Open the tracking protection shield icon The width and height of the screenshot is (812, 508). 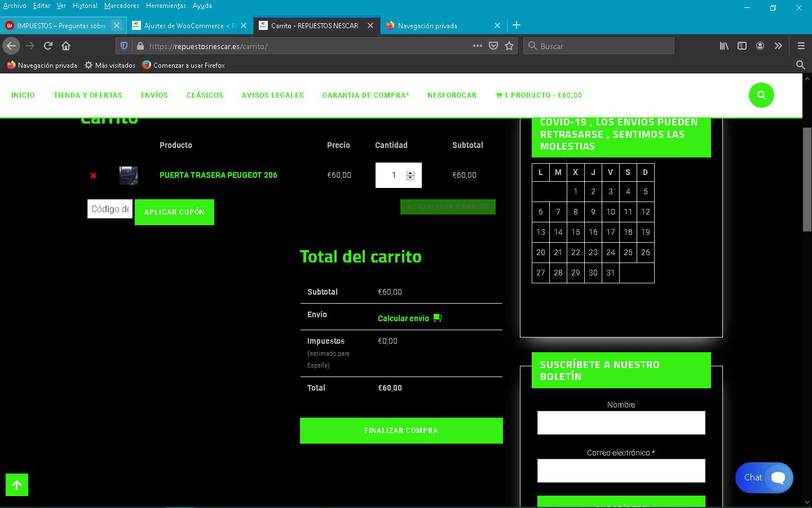(124, 46)
